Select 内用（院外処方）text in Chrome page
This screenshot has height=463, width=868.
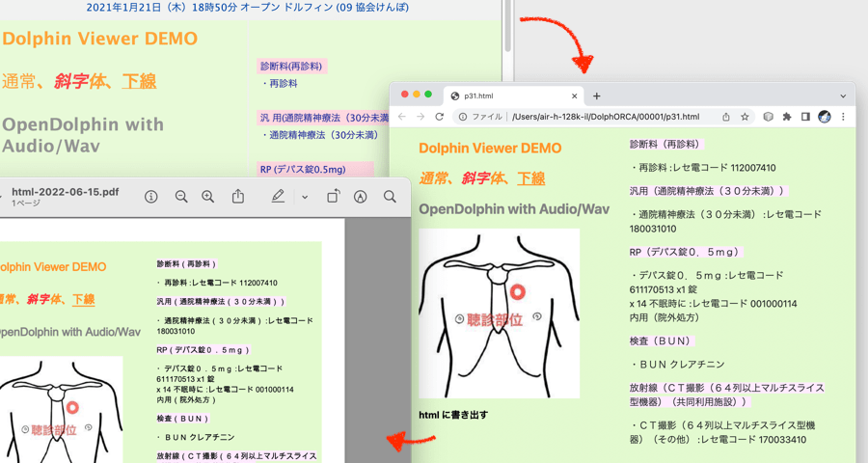click(x=665, y=318)
